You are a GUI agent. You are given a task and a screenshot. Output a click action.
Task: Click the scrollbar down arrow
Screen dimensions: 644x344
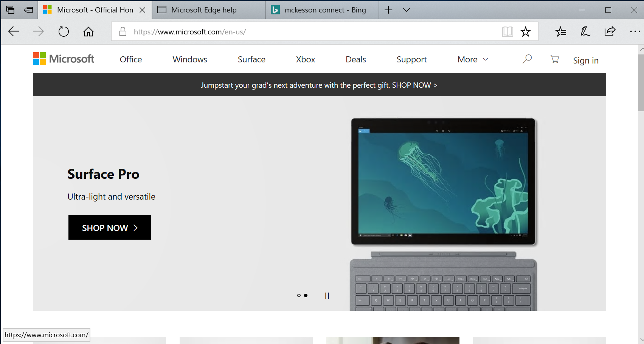641,339
